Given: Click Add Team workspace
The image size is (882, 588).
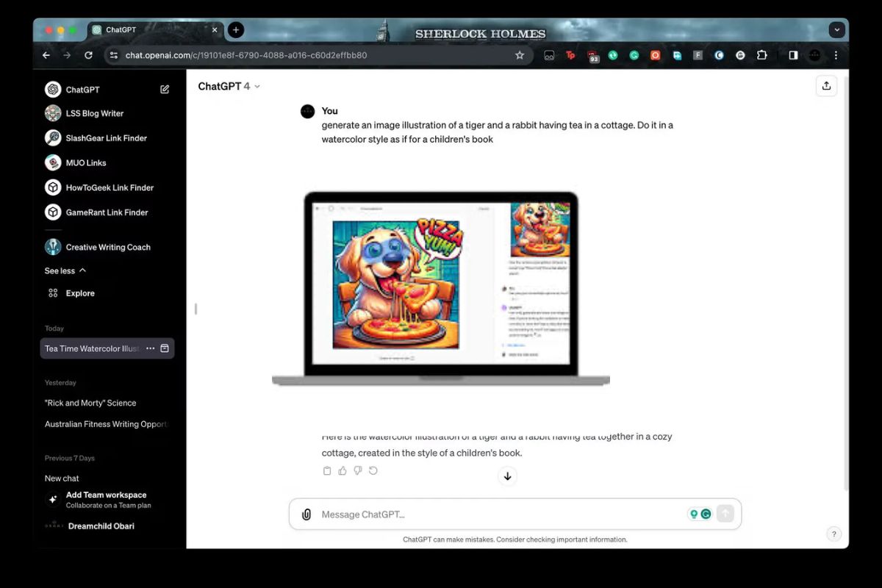Looking at the screenshot, I should (107, 500).
